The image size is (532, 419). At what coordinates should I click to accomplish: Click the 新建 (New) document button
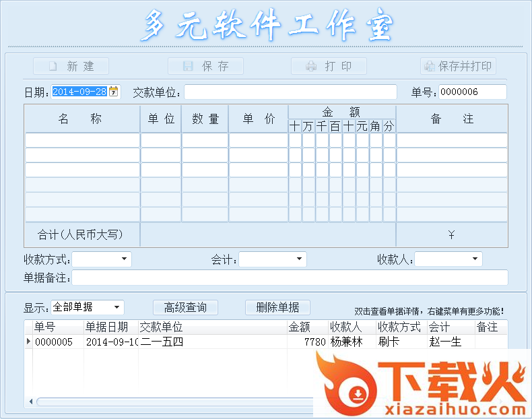71,66
